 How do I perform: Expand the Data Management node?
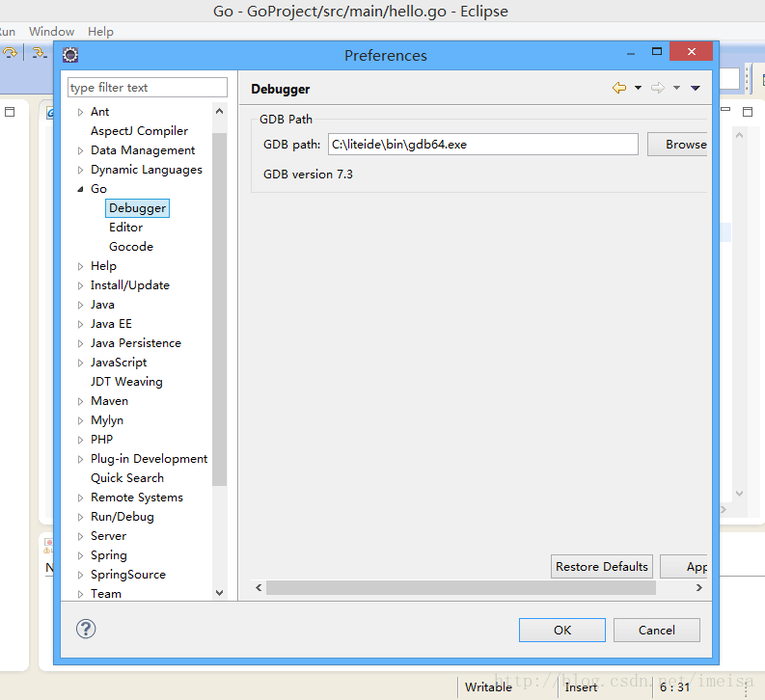(80, 150)
